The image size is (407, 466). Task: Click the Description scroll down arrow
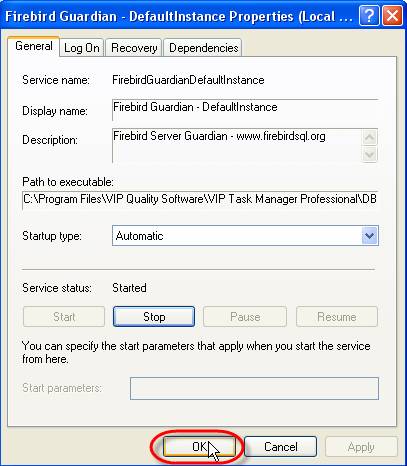(x=369, y=154)
